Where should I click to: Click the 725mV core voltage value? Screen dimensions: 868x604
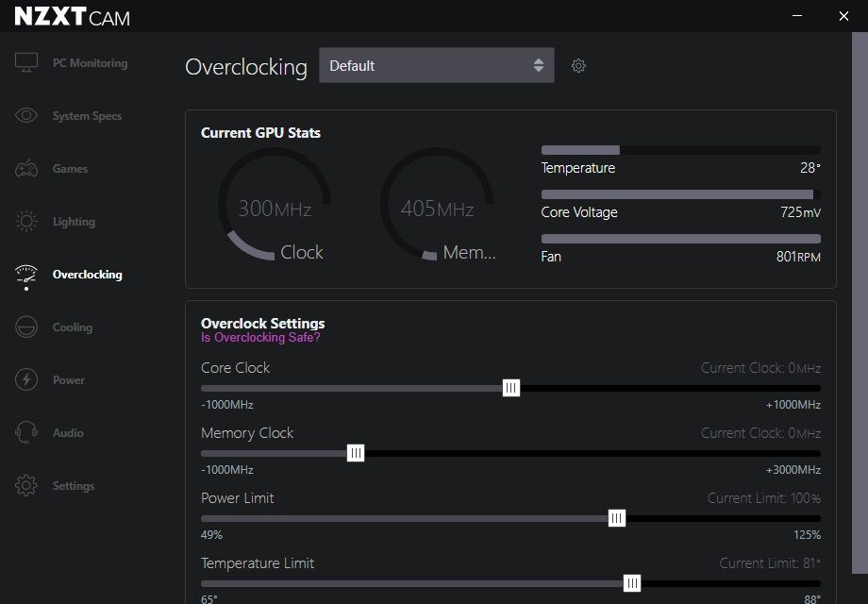(800, 212)
